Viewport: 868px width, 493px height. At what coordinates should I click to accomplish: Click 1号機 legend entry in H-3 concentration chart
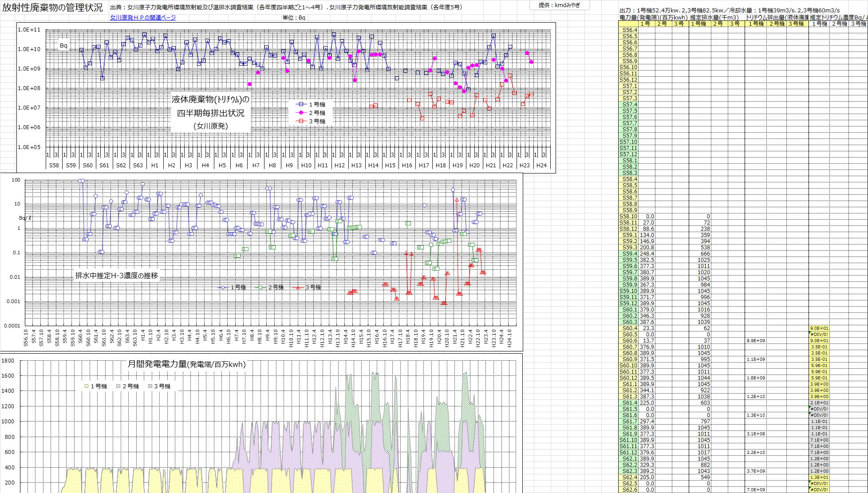232,288
